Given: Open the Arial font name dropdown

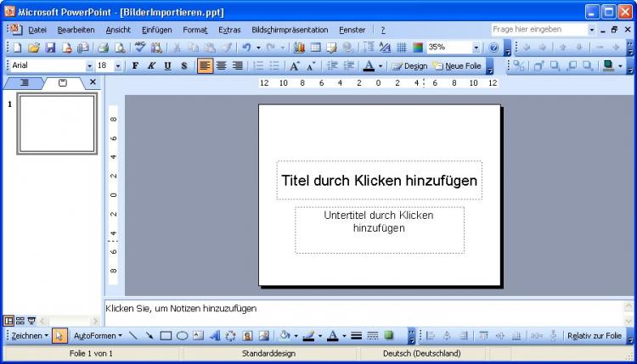Looking at the screenshot, I should [89, 66].
